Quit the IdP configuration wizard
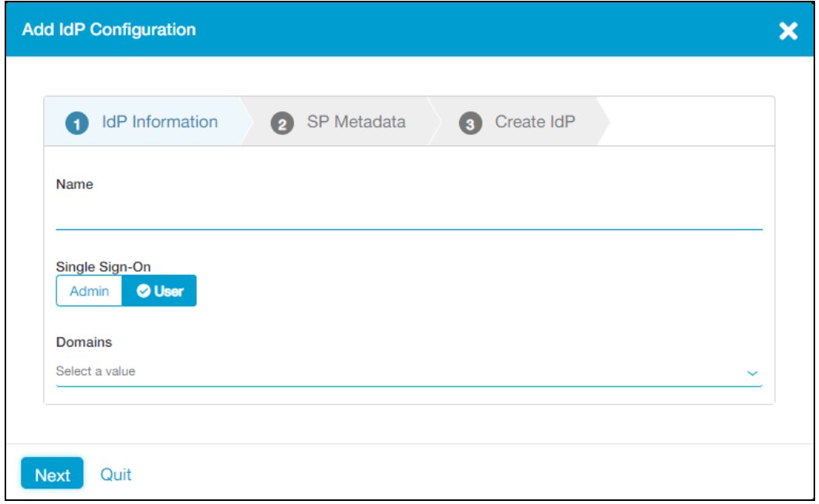The width and height of the screenshot is (819, 504). [x=116, y=474]
